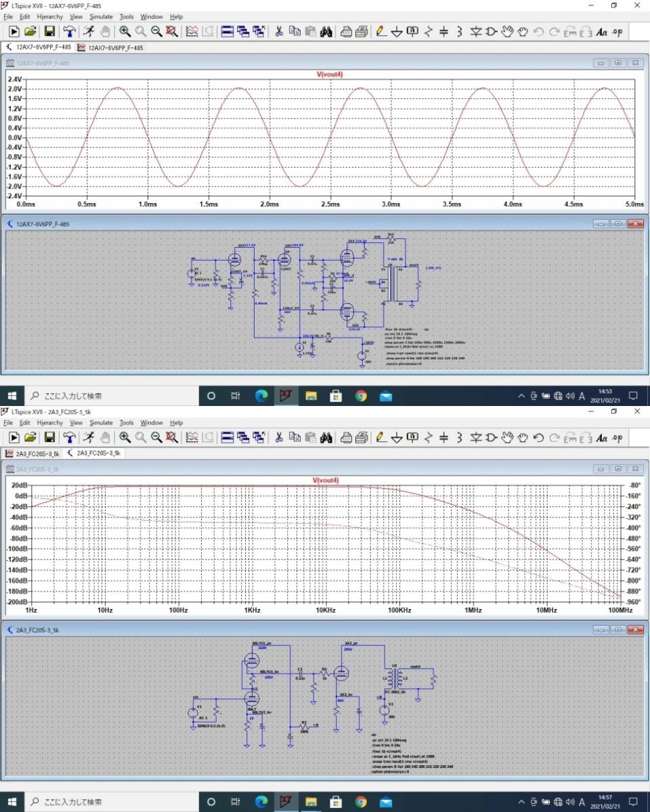Pick the Resistor component tool in the upper toolbar

[428, 31]
